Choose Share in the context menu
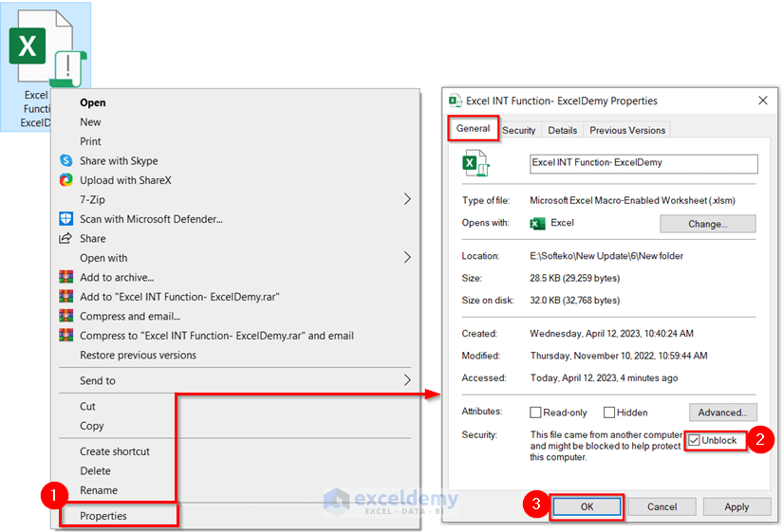The height and width of the screenshot is (532, 783). tap(93, 239)
